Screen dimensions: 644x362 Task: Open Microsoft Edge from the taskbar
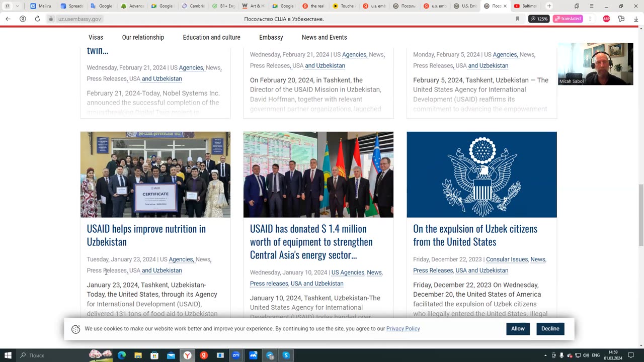tap(122, 355)
